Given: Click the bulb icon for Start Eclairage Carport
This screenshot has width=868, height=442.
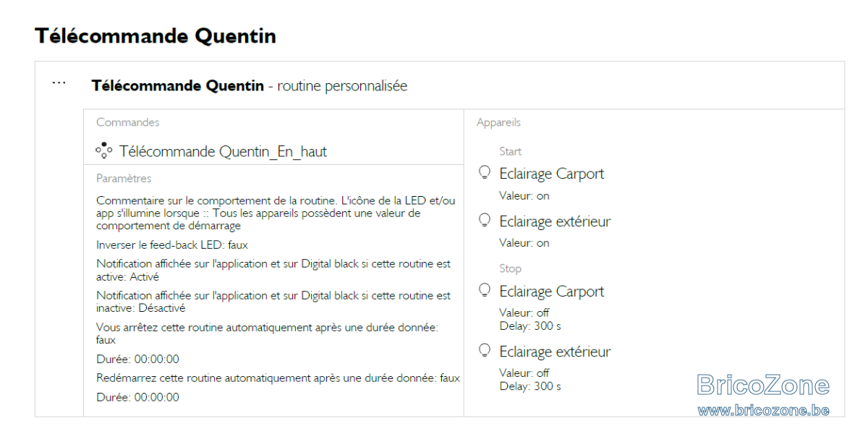Looking at the screenshot, I should coord(485,173).
